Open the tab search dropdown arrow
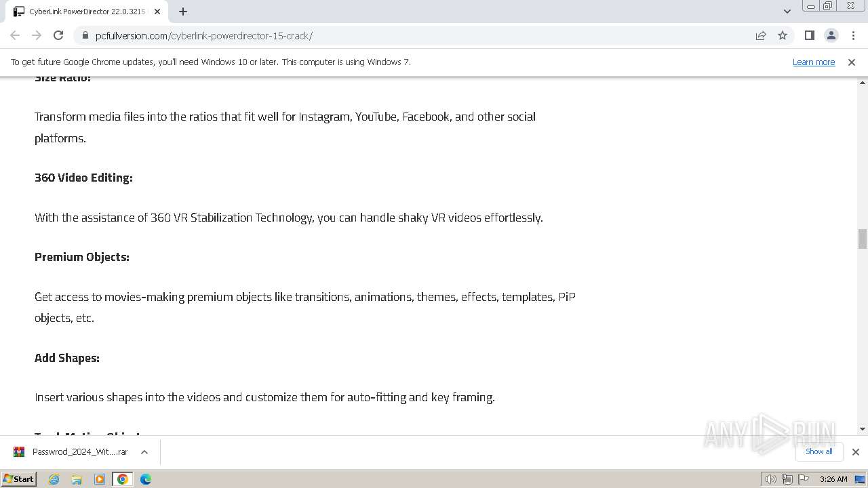 coord(787,12)
